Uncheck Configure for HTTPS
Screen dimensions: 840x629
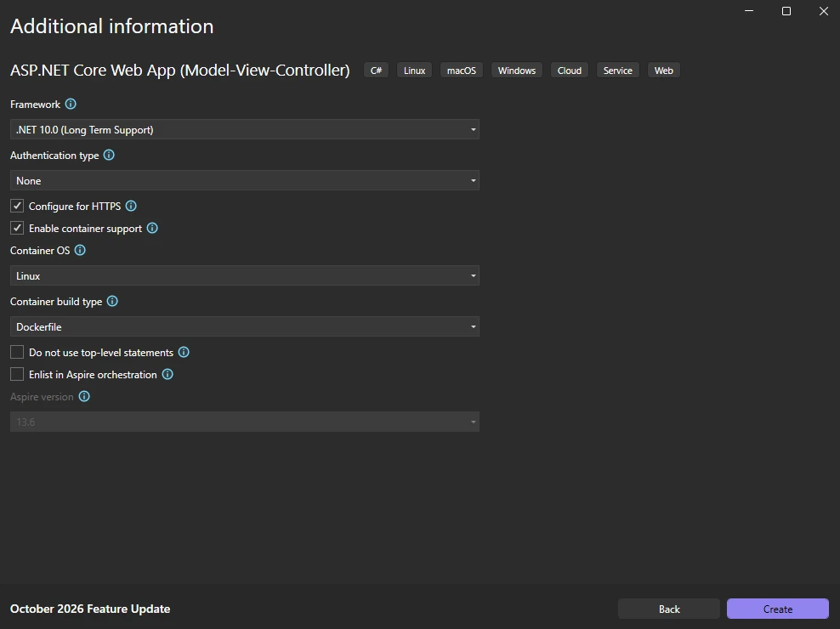(x=17, y=206)
